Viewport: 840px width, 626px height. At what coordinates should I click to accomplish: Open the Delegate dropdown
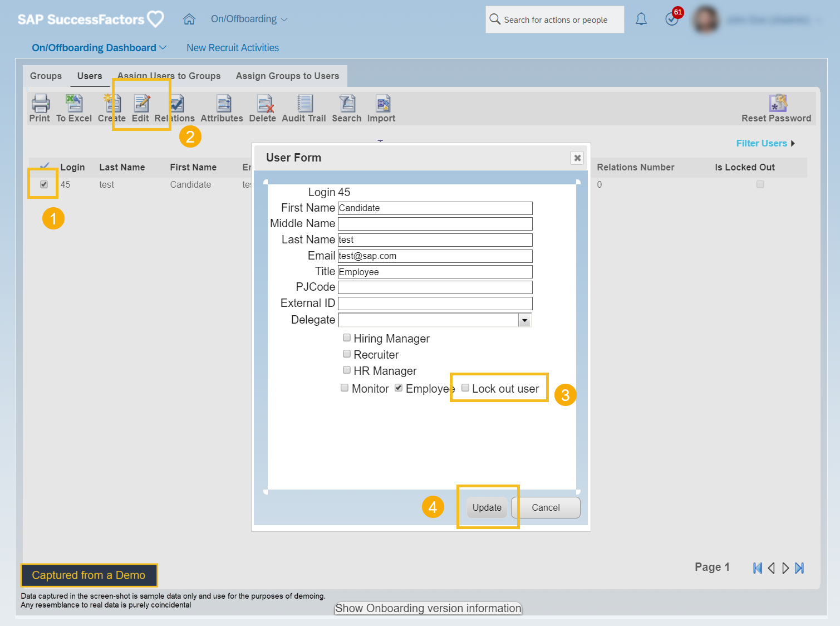(x=524, y=320)
